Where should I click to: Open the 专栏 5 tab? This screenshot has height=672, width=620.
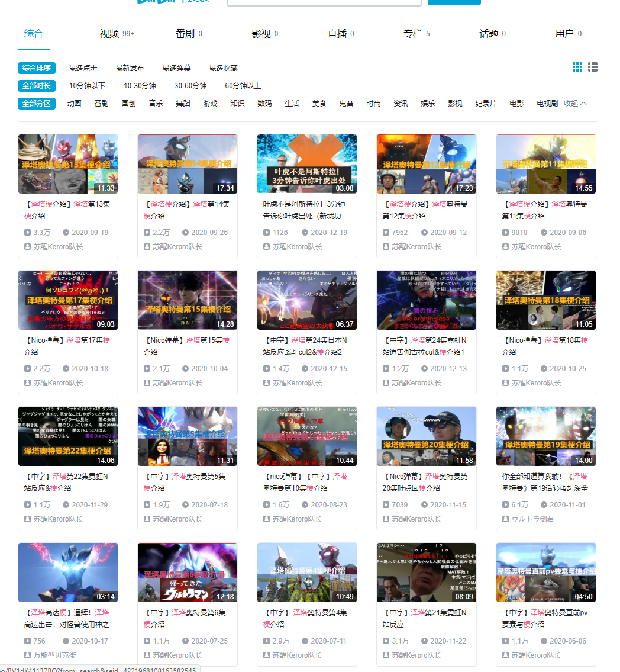(x=416, y=33)
